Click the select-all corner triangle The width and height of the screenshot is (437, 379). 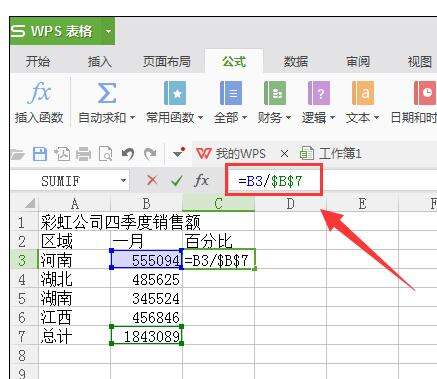coord(30,203)
